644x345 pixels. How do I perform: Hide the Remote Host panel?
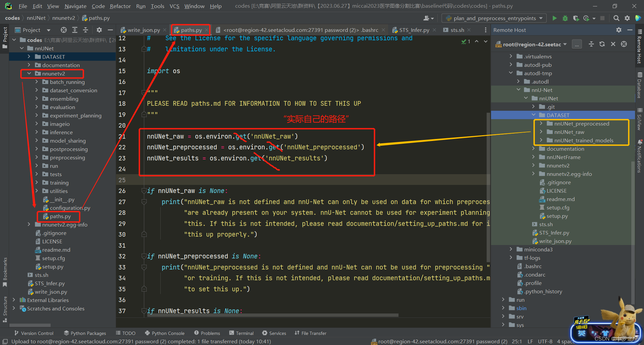pyautogui.click(x=630, y=30)
